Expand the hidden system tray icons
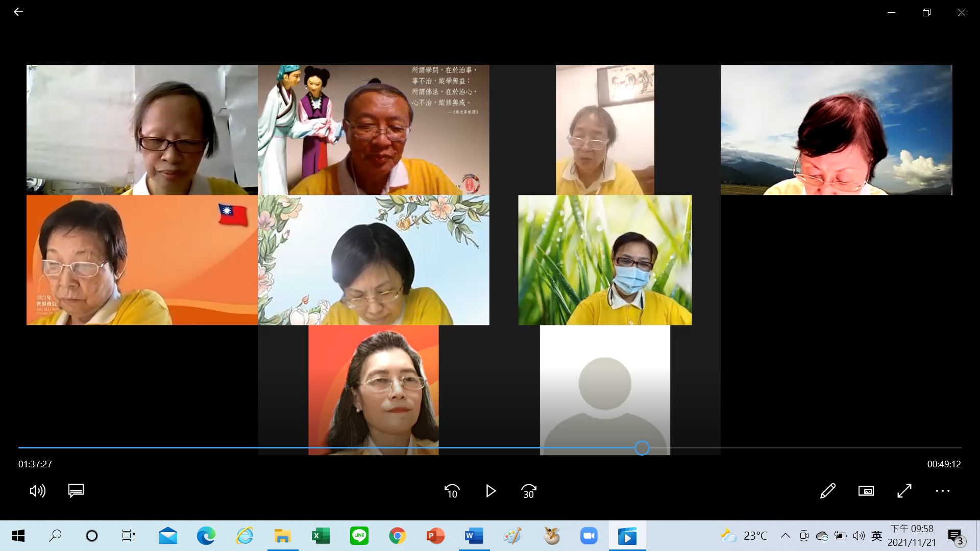Viewport: 980px width, 551px height. (x=785, y=536)
